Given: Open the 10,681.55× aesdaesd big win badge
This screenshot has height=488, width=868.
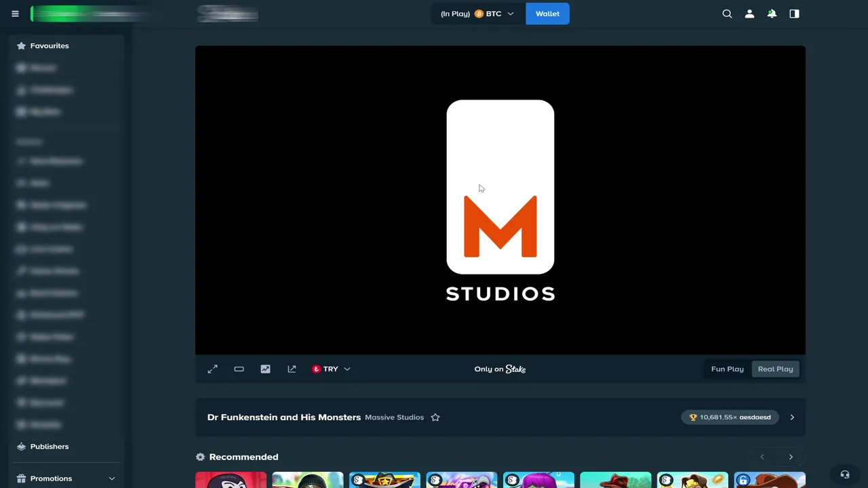Looking at the screenshot, I should coord(730,418).
